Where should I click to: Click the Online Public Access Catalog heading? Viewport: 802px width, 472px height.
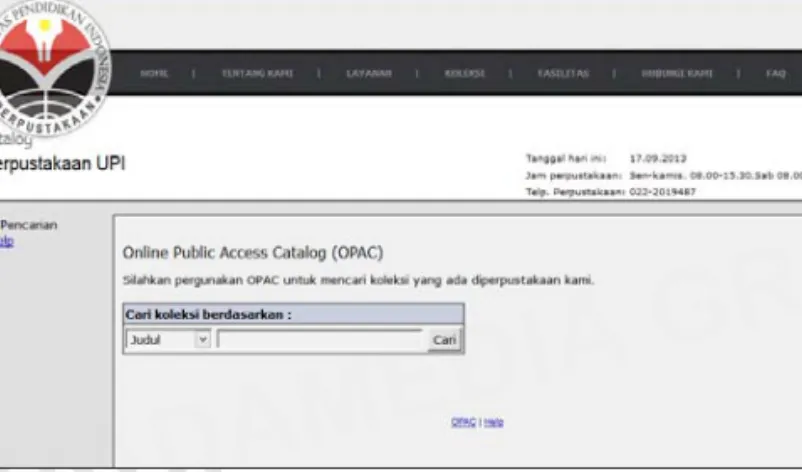point(253,253)
